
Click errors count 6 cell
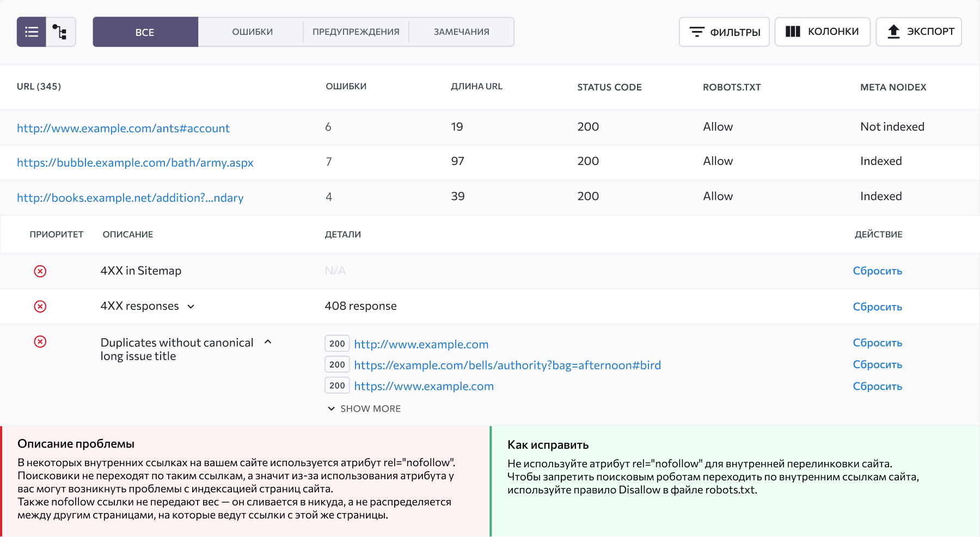[328, 127]
